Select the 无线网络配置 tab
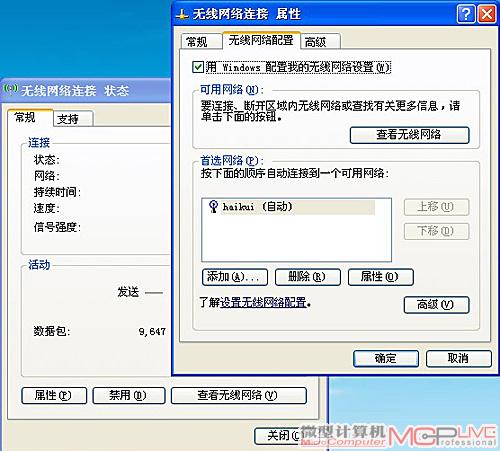This screenshot has width=500, height=451. (261, 40)
